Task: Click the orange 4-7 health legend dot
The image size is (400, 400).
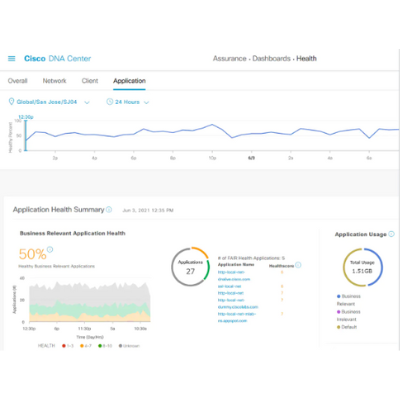Action: pyautogui.click(x=82, y=346)
